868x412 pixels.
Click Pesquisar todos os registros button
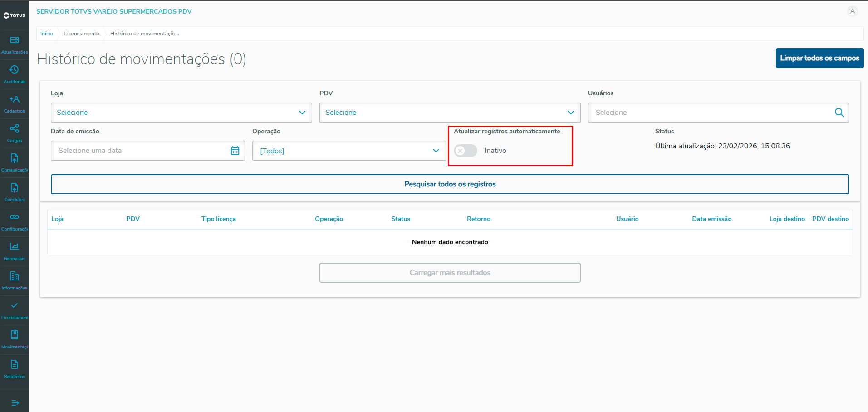[450, 184]
